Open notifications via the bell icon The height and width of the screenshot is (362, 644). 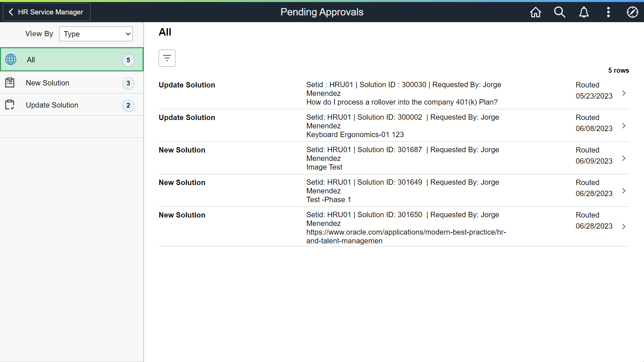pyautogui.click(x=584, y=12)
